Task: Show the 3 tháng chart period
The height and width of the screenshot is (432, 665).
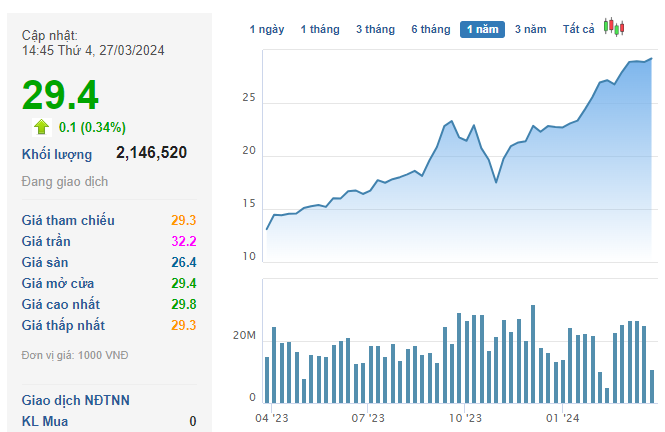Action: point(375,29)
